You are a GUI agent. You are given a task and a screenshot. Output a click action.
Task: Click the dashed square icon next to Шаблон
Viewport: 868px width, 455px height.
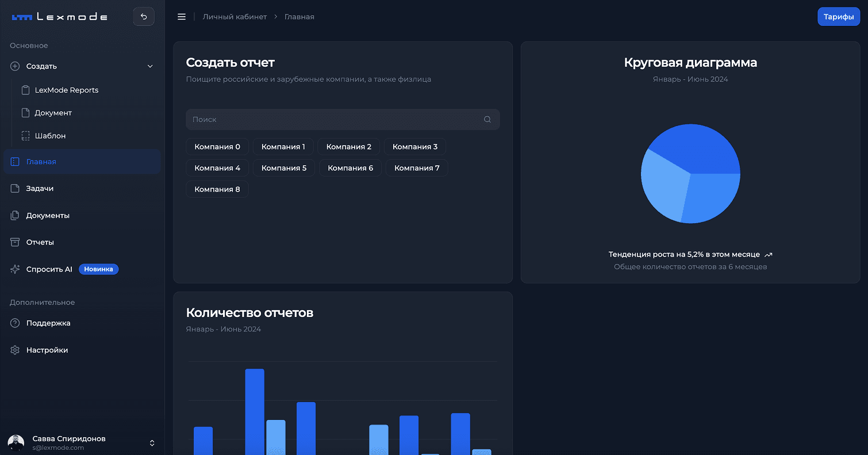[x=25, y=136]
